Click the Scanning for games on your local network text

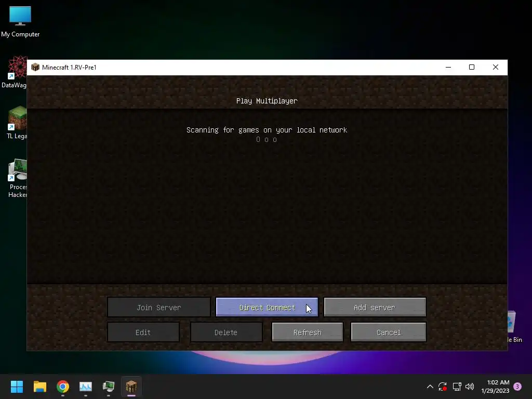coord(267,130)
